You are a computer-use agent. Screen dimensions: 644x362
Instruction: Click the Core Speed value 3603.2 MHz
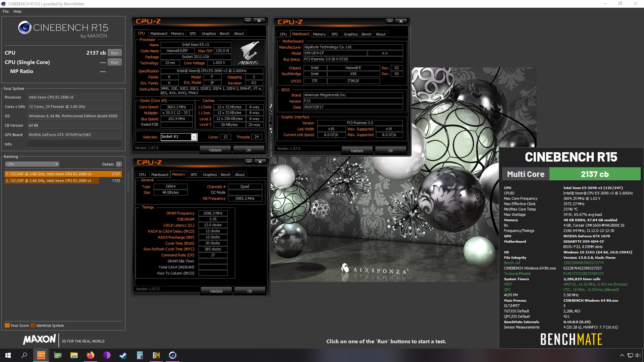tap(176, 107)
